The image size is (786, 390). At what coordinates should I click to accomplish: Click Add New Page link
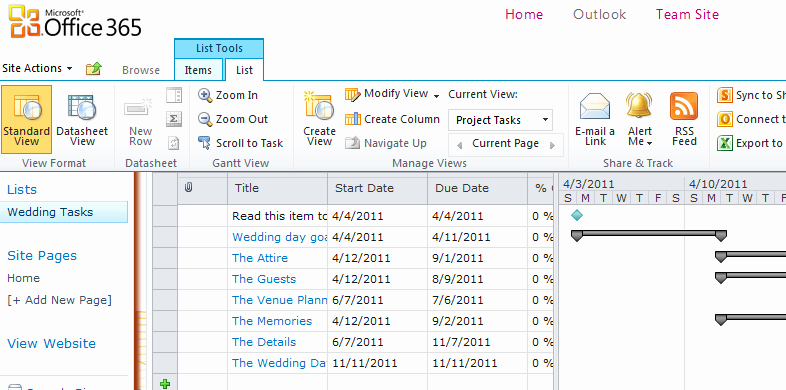tap(60, 300)
